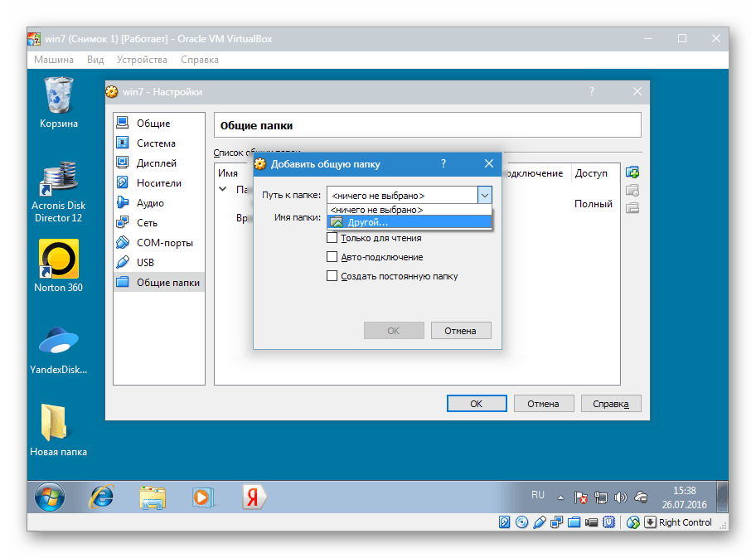The width and height of the screenshot is (756, 558).
Task: Click the Windows 7 Start button
Action: point(50,496)
